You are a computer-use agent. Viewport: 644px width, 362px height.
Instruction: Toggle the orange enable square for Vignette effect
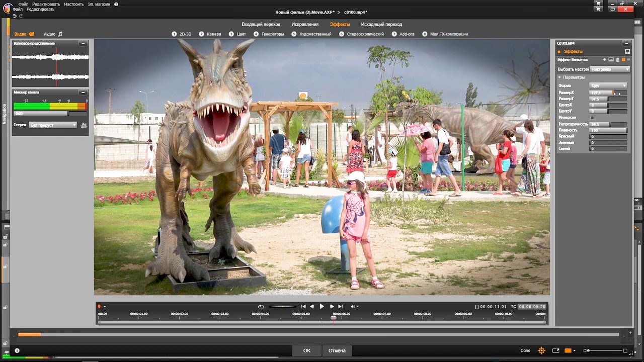click(623, 60)
